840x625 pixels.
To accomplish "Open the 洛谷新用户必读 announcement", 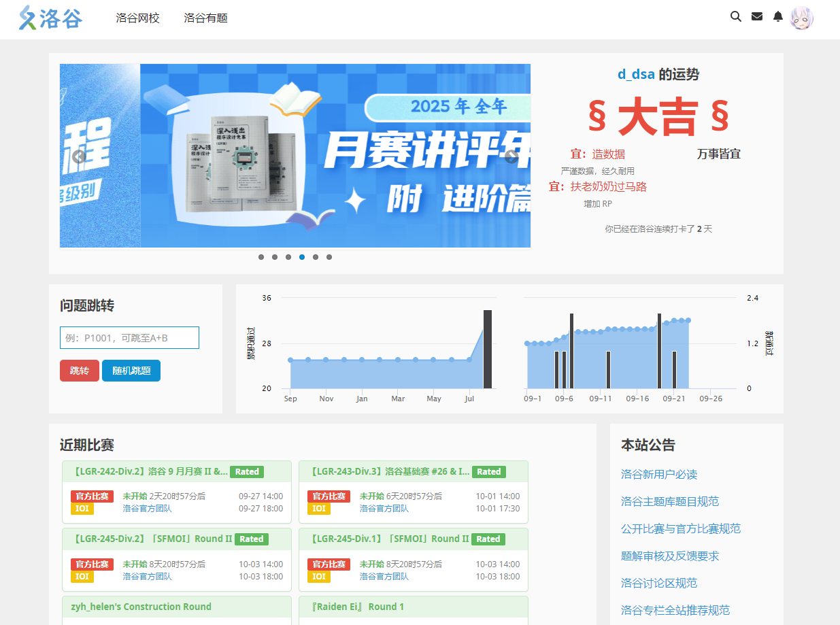I will coord(659,474).
